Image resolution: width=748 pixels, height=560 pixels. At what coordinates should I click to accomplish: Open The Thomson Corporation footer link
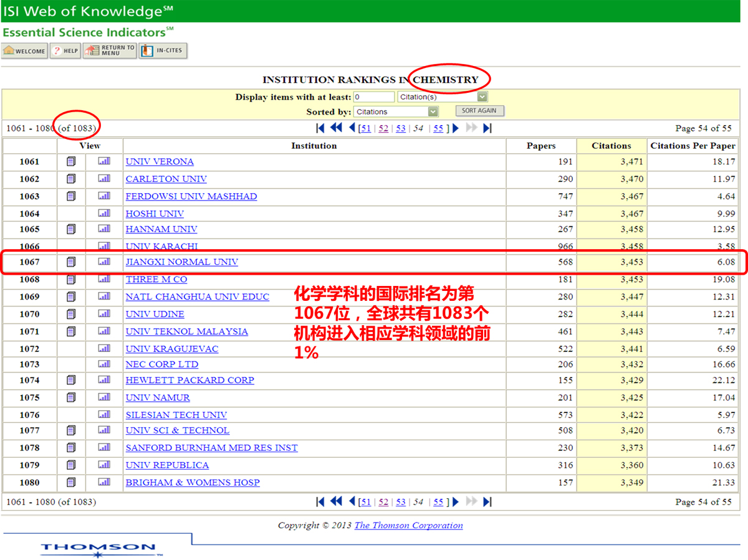(x=408, y=525)
